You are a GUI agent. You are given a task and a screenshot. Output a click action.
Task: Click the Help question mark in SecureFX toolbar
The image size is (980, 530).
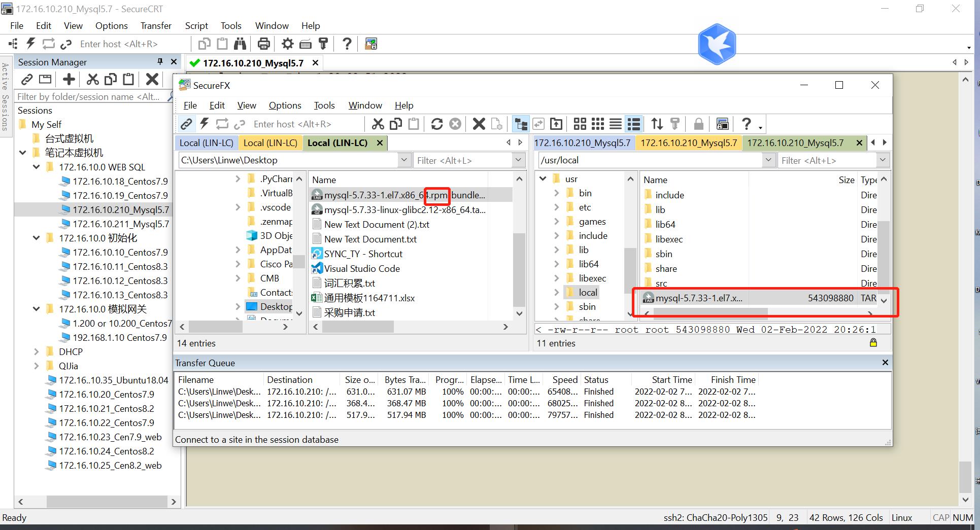[746, 124]
